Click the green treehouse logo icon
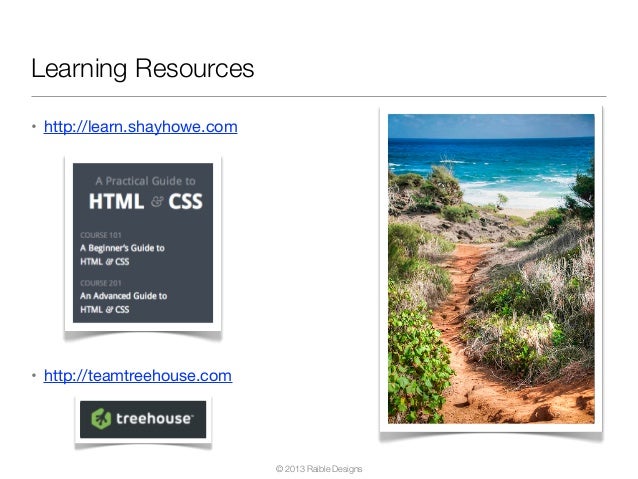 pyautogui.click(x=101, y=419)
